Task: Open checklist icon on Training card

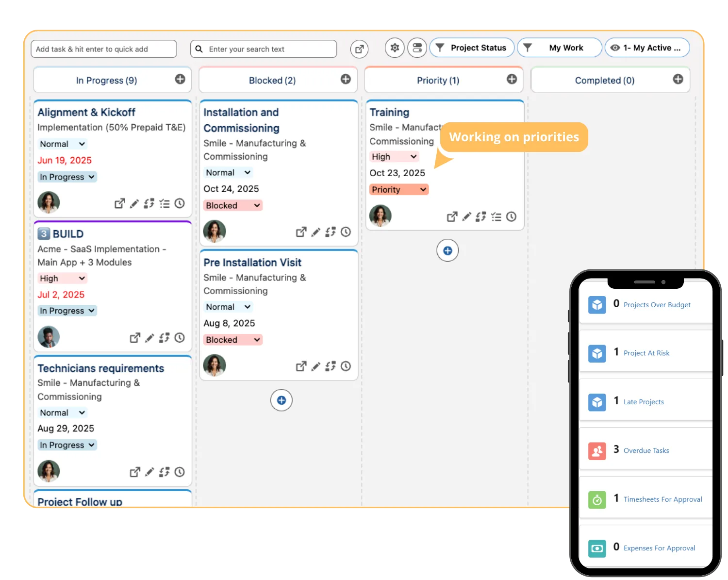Action: 496,217
